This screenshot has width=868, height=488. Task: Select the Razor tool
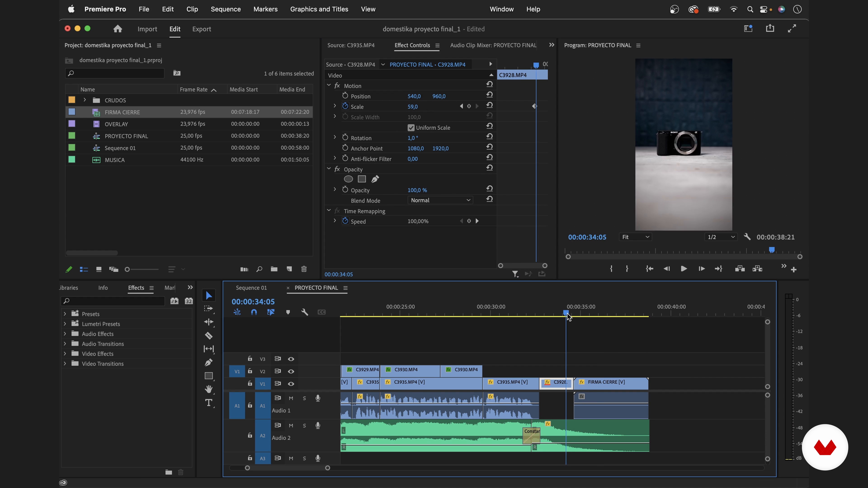tap(209, 335)
